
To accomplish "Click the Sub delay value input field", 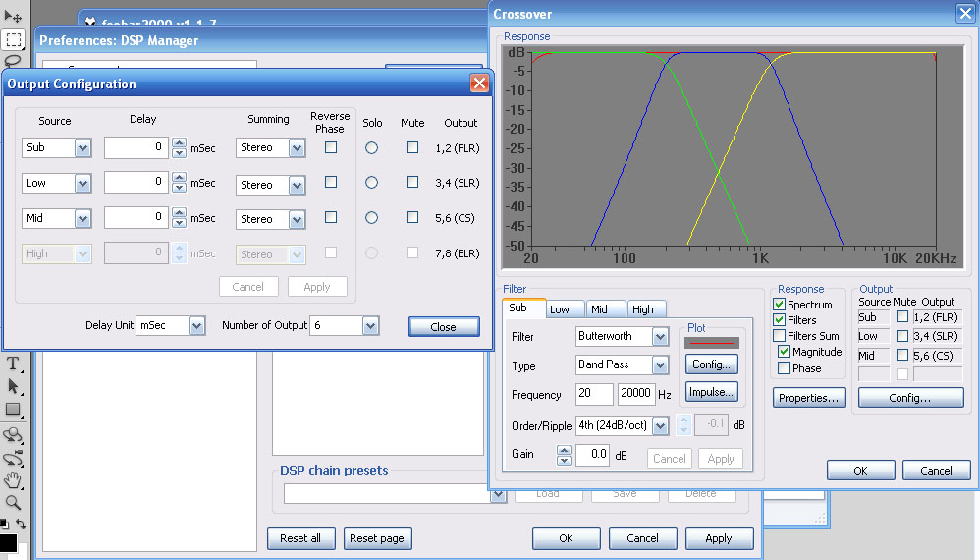I will click(x=136, y=147).
